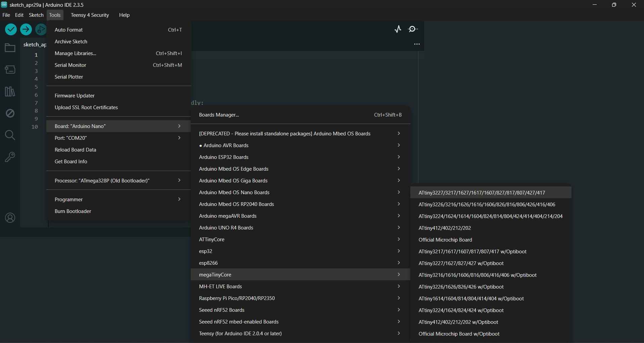Image resolution: width=644 pixels, height=343 pixels.
Task: Click the Upload arrow button
Action: click(26, 30)
